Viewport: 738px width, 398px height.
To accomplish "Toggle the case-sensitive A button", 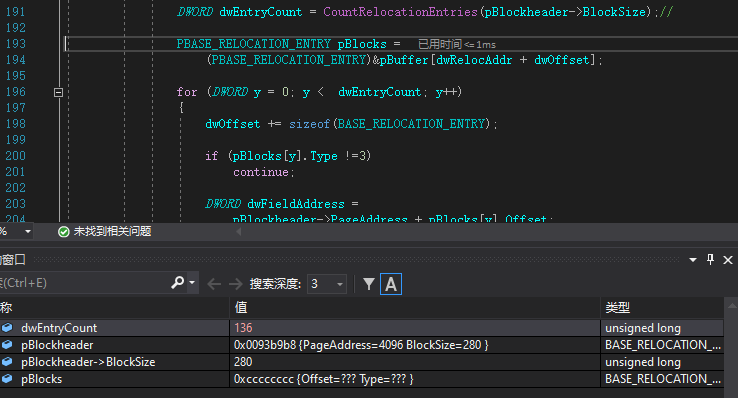I will tap(391, 284).
